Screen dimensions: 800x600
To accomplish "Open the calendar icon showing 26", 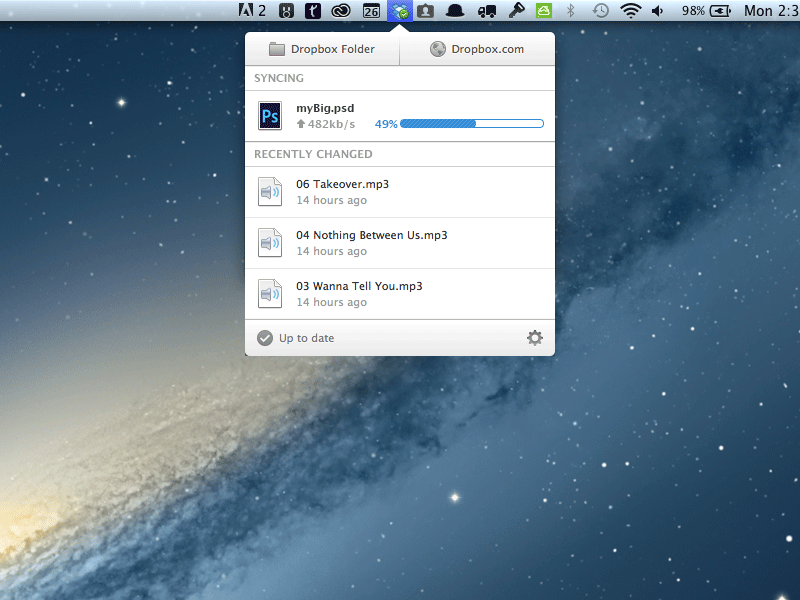I will pos(371,11).
